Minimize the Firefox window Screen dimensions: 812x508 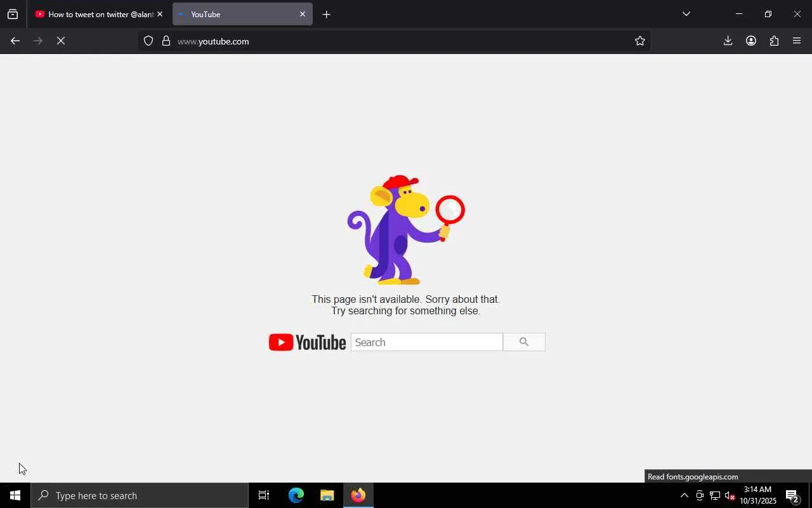tap(739, 14)
